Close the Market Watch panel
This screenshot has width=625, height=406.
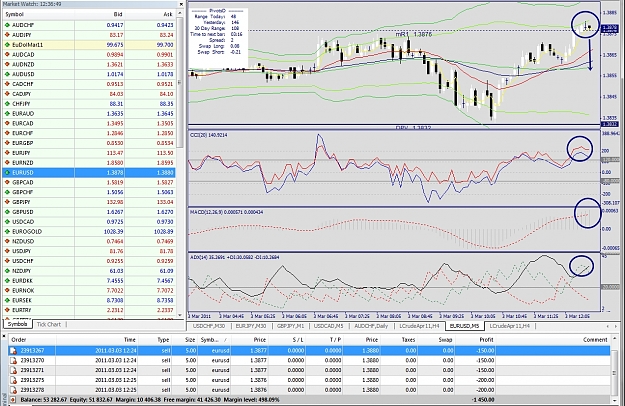pyautogui.click(x=181, y=4)
